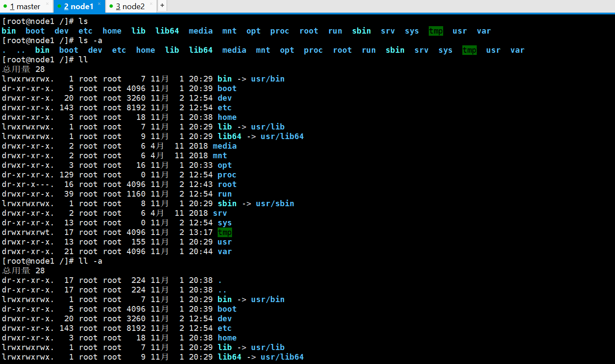Image resolution: width=615 pixels, height=364 pixels.
Task: Click 'sbin' in the 'sbin -> usr/sbin' row
Action: (x=227, y=204)
